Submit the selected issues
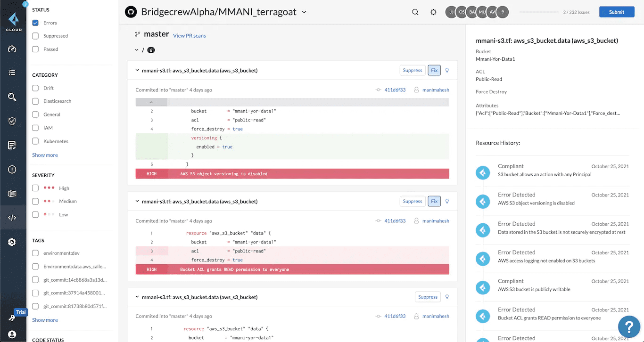Viewport: 644px width, 342px height. (x=616, y=12)
